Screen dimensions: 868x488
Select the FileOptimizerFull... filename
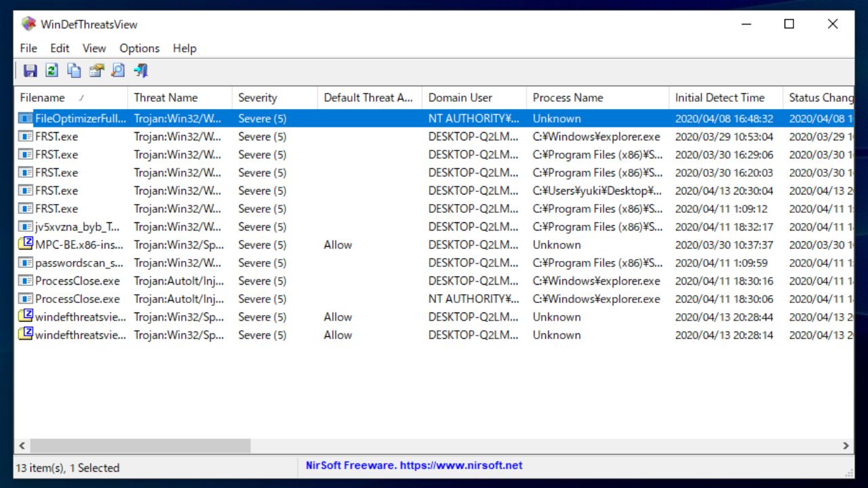[81, 119]
